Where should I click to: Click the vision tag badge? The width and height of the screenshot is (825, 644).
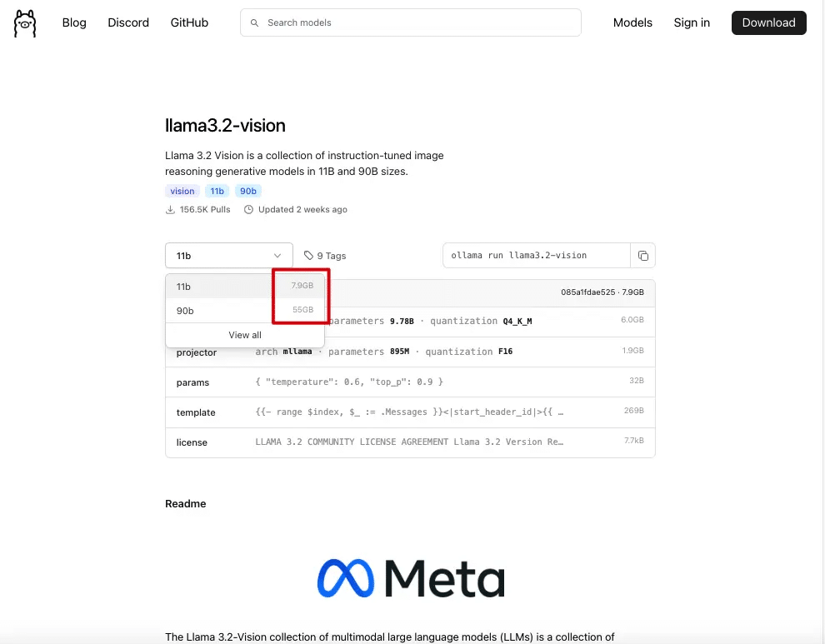[182, 191]
